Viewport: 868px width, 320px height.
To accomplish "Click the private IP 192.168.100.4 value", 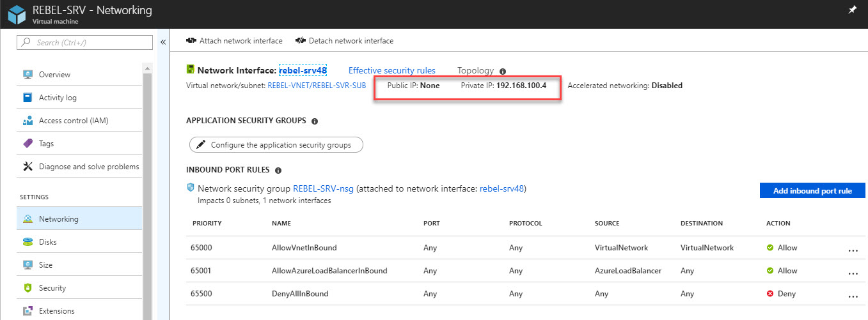I will (521, 86).
